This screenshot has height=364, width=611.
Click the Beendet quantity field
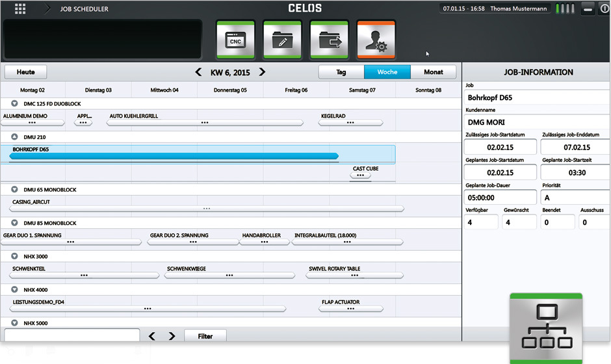point(558,222)
